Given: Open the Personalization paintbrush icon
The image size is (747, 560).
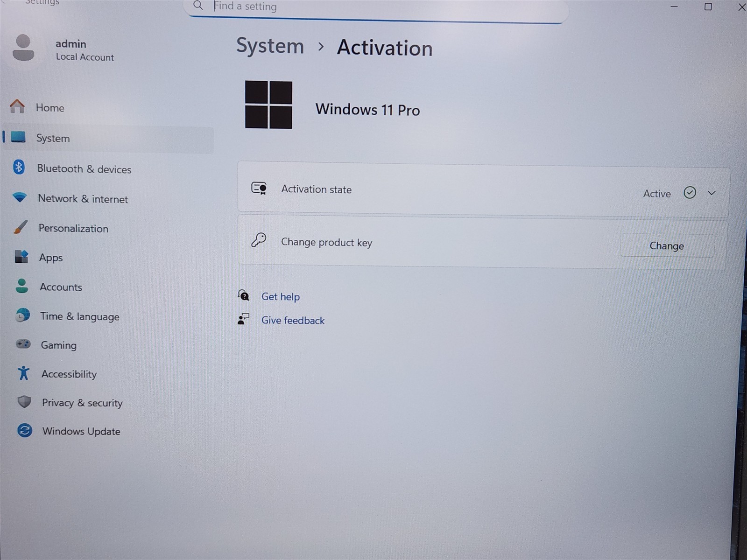Looking at the screenshot, I should (x=21, y=227).
